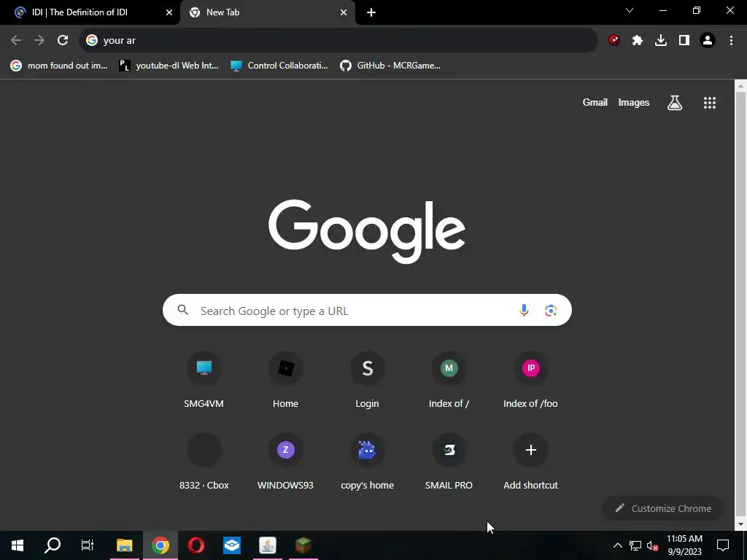Open the Minecraft grass block icon on taskbar
Image resolution: width=747 pixels, height=560 pixels.
click(303, 545)
